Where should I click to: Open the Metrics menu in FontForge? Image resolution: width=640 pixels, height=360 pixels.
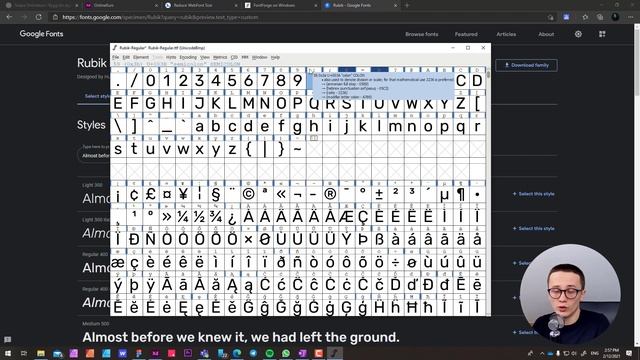pyautogui.click(x=220, y=58)
